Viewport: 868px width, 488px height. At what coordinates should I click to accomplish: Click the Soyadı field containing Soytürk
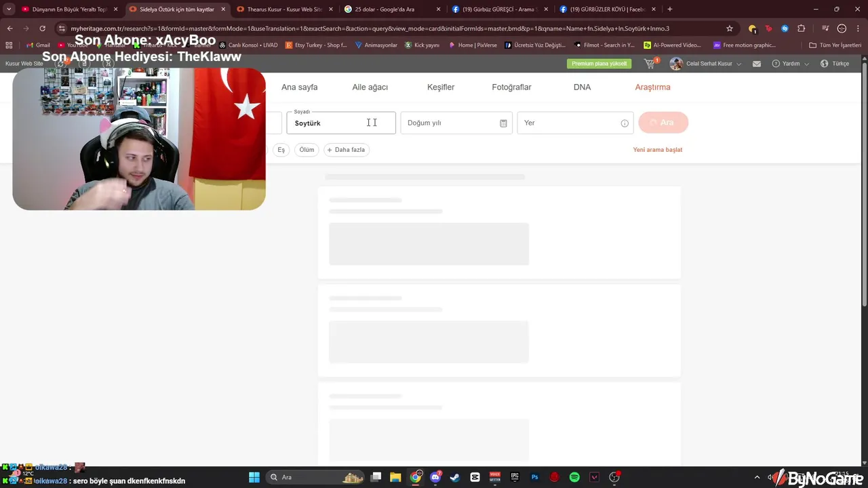[x=341, y=123]
